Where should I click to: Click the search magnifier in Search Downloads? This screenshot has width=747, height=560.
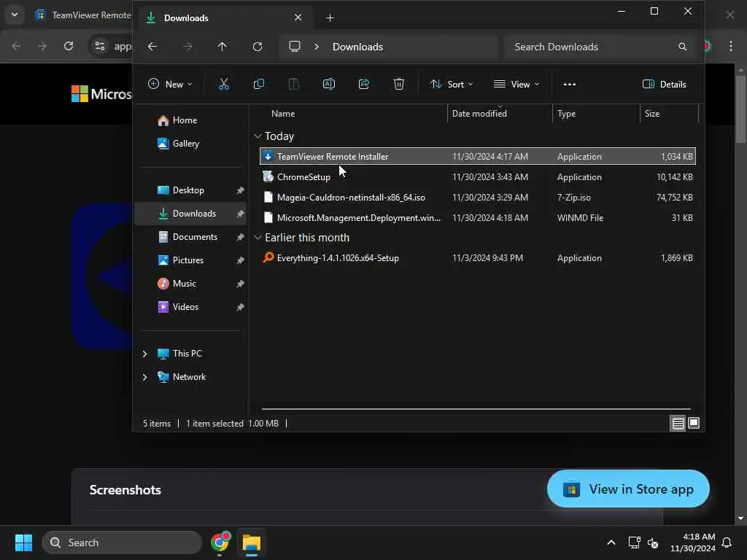pos(683,47)
